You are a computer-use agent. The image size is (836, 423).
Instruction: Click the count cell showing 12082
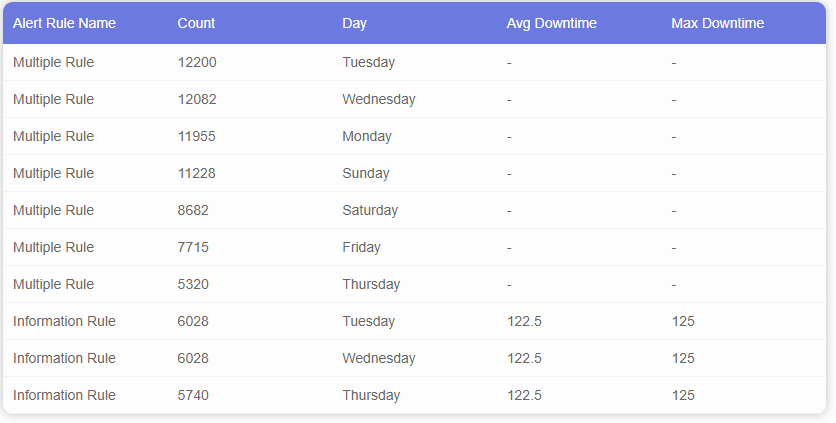[197, 99]
